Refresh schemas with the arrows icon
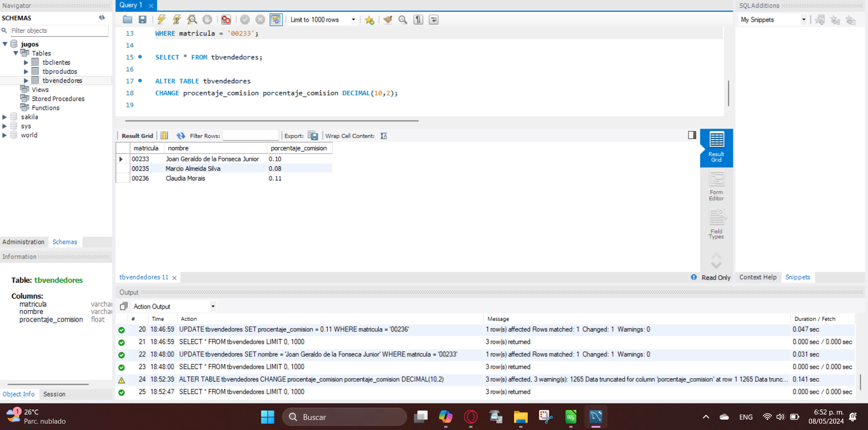Image resolution: width=868 pixels, height=430 pixels. [102, 18]
